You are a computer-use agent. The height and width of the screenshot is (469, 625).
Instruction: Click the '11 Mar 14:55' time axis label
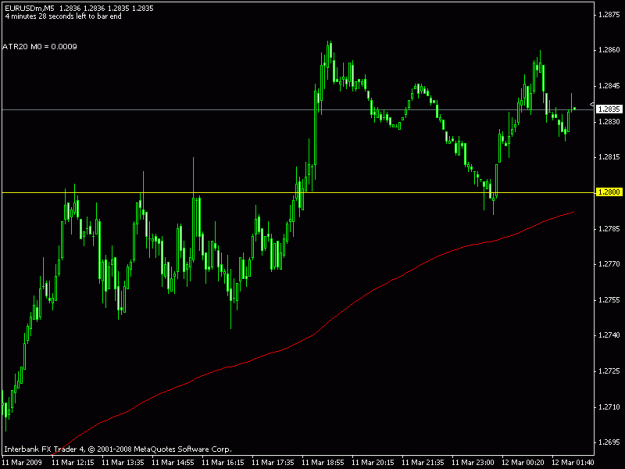(173, 463)
